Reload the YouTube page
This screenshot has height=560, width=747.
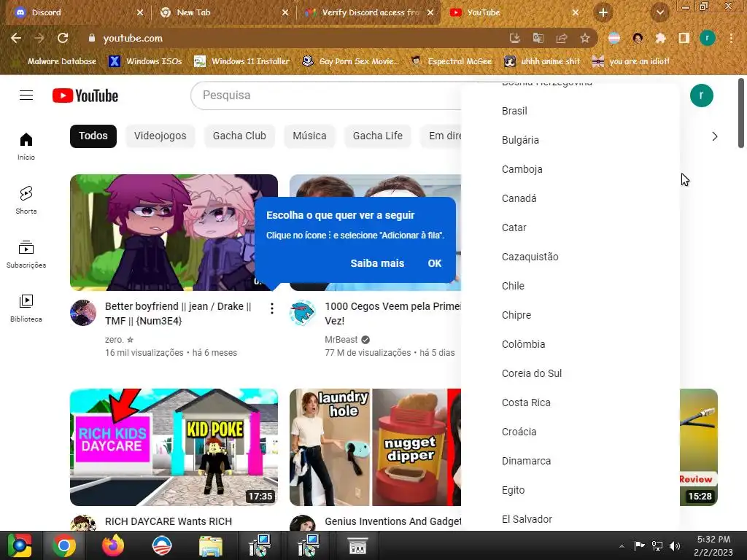63,38
